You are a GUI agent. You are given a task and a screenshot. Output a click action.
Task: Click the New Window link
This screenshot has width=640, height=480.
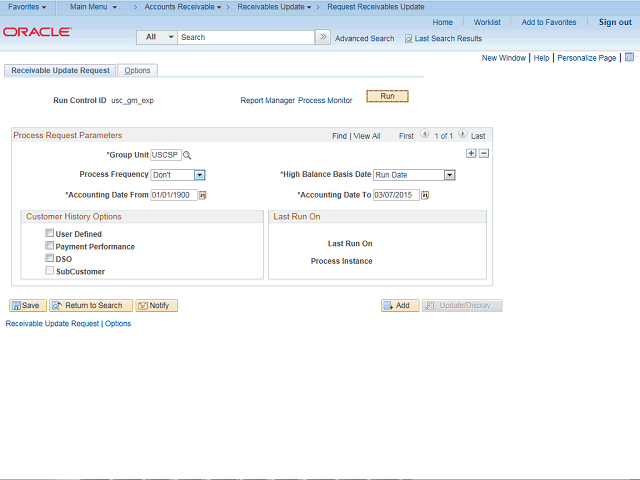point(504,58)
